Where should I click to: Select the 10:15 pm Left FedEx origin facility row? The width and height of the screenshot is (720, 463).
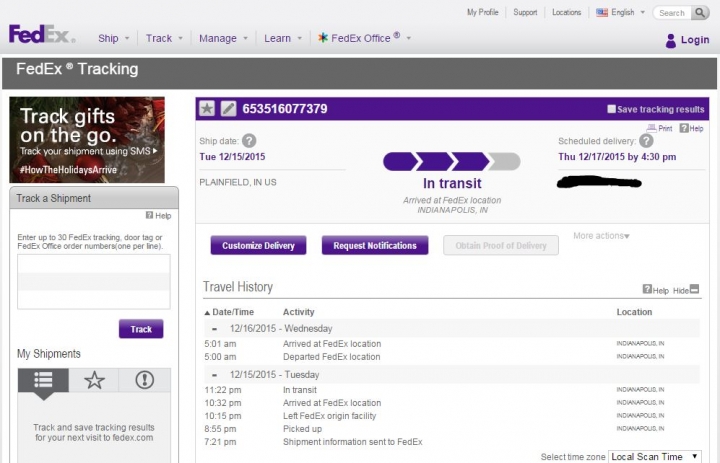(x=452, y=416)
